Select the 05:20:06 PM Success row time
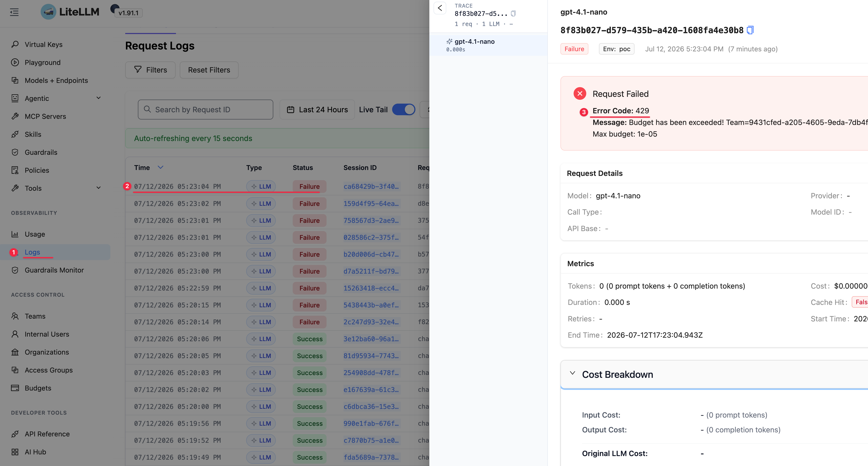The height and width of the screenshot is (466, 868). [177, 339]
